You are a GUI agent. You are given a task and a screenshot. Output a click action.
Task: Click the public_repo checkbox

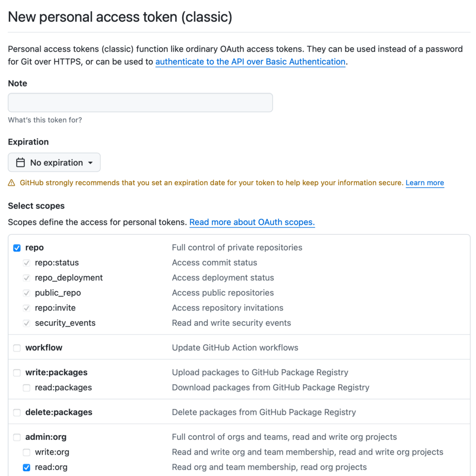(x=26, y=293)
